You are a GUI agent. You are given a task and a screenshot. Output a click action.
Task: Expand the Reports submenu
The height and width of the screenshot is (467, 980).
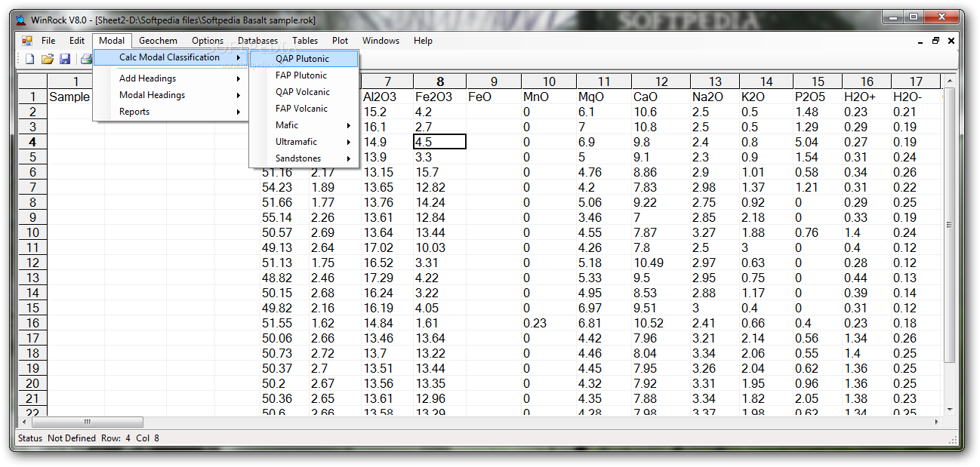pyautogui.click(x=171, y=112)
